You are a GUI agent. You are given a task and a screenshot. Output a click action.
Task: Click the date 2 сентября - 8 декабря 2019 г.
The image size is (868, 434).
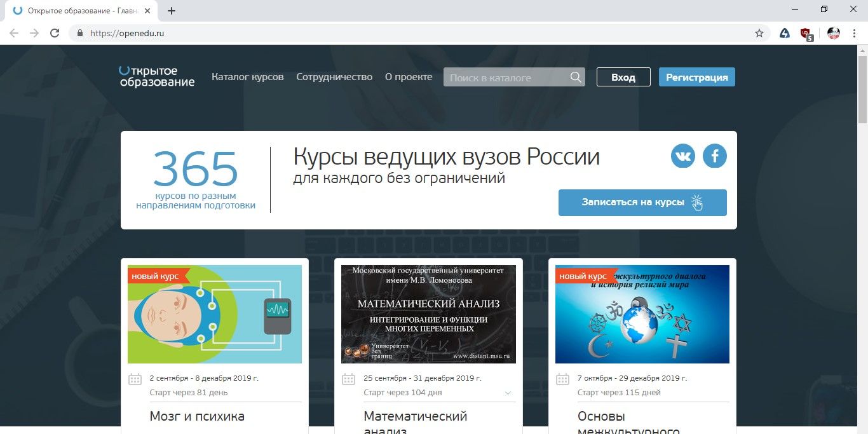204,378
